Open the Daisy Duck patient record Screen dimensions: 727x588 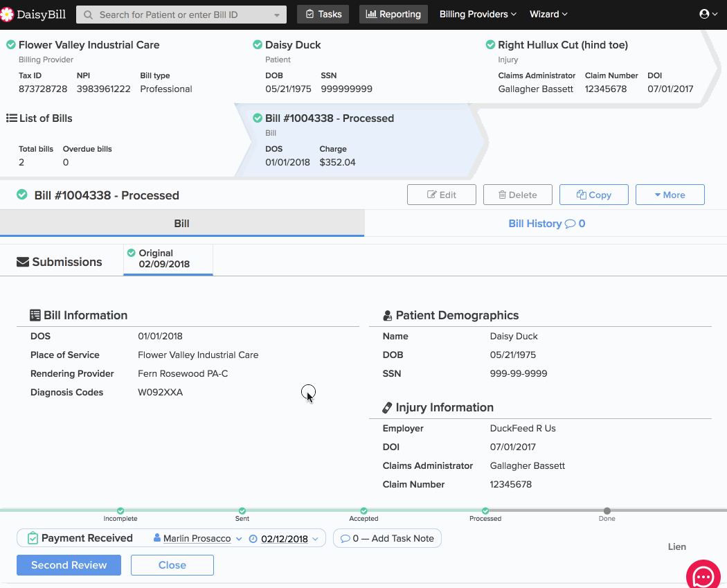[x=293, y=44]
